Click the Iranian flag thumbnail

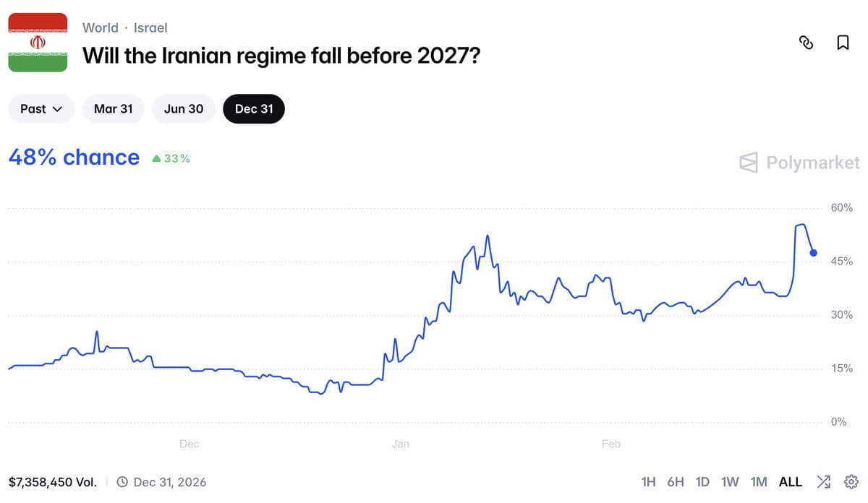click(x=37, y=41)
